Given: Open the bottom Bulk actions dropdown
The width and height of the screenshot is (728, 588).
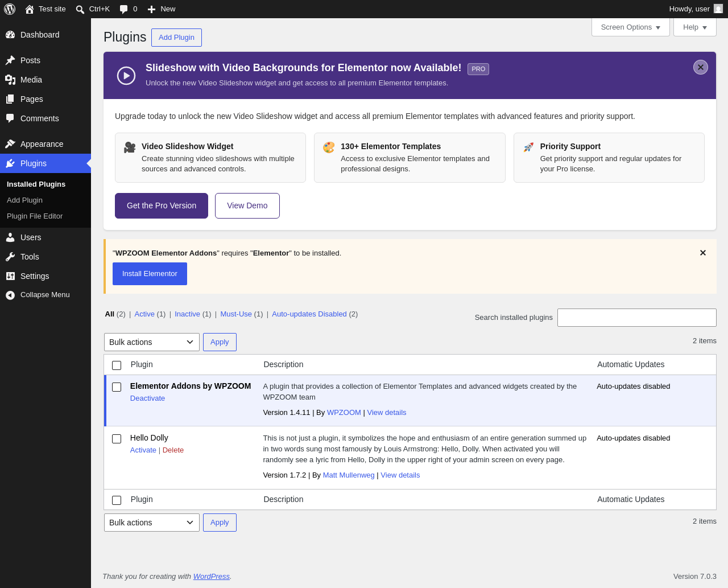Looking at the screenshot, I should point(152,523).
